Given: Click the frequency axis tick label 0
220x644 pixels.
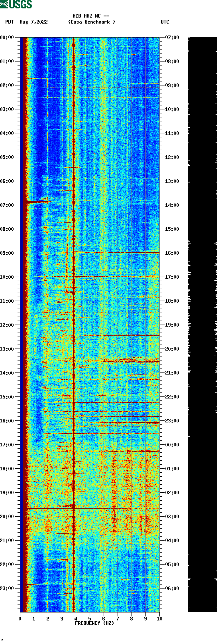Looking at the screenshot, I should point(20,619).
